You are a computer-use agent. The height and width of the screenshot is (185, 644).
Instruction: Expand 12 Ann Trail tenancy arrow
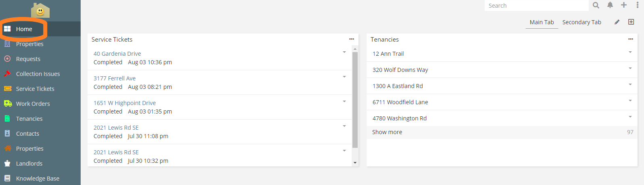630,52
